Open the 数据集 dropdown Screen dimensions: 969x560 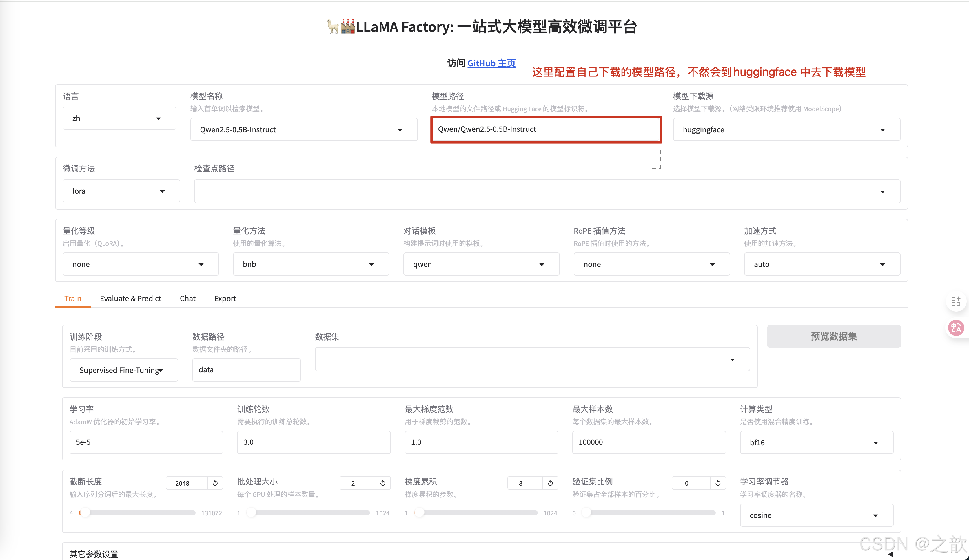(x=533, y=359)
